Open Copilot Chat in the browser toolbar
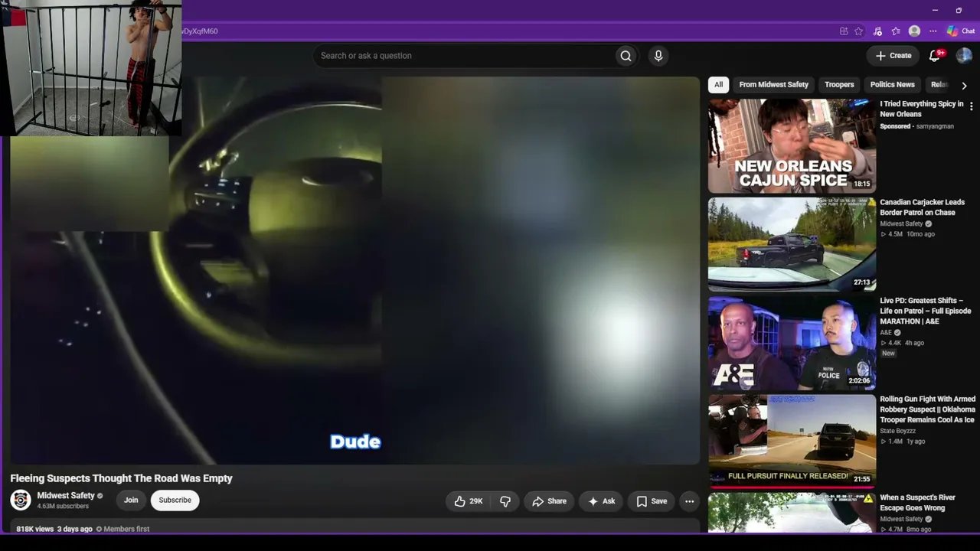Viewport: 980px width, 551px height. tap(961, 31)
